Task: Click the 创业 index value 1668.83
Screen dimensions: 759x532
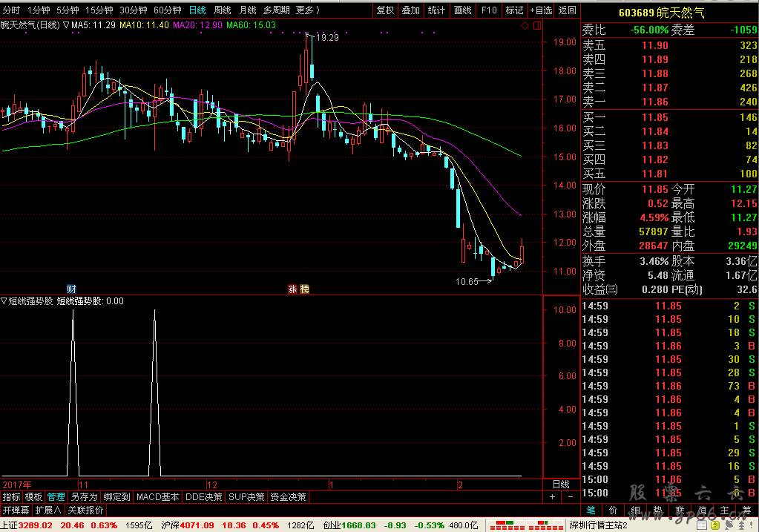Action: coord(358,525)
